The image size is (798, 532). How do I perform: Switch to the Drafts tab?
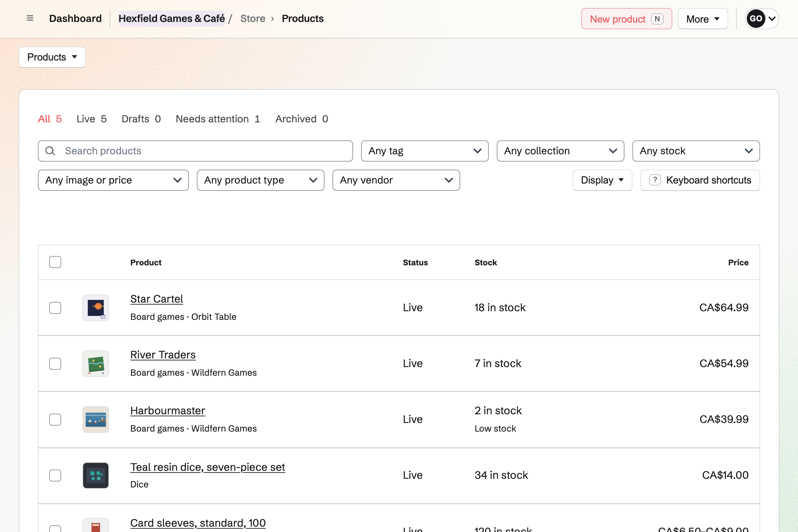[141, 119]
